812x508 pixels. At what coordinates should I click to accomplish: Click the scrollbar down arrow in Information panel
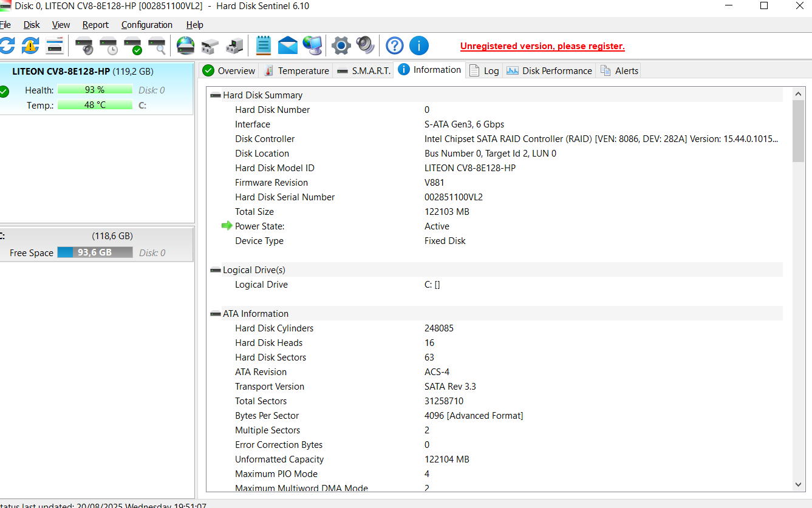(x=799, y=484)
